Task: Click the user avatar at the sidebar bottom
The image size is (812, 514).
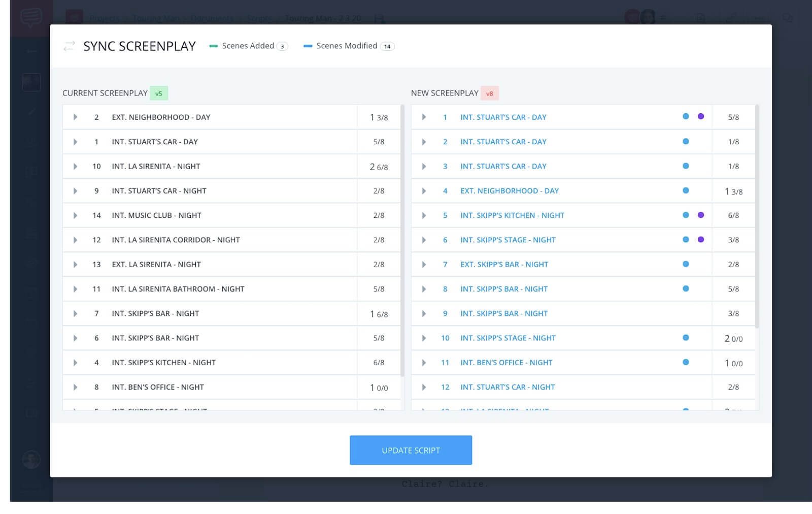Action: point(30,460)
